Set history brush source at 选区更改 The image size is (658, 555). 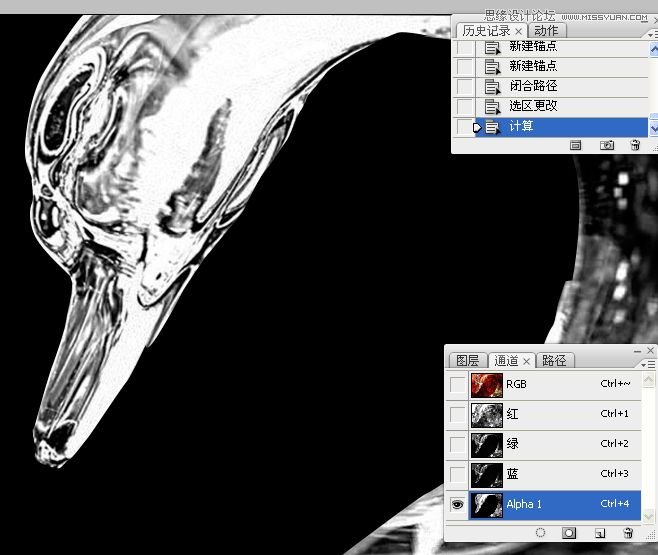pyautogui.click(x=464, y=106)
